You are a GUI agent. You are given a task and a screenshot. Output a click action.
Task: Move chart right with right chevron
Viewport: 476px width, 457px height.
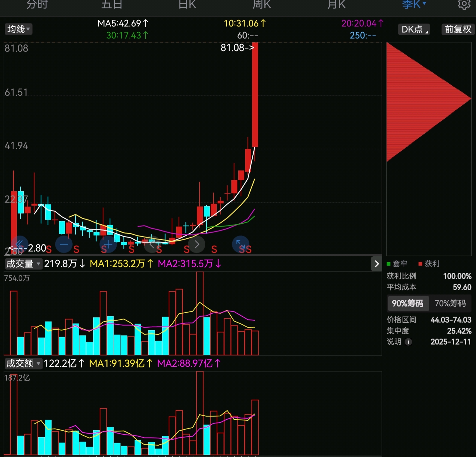(197, 244)
